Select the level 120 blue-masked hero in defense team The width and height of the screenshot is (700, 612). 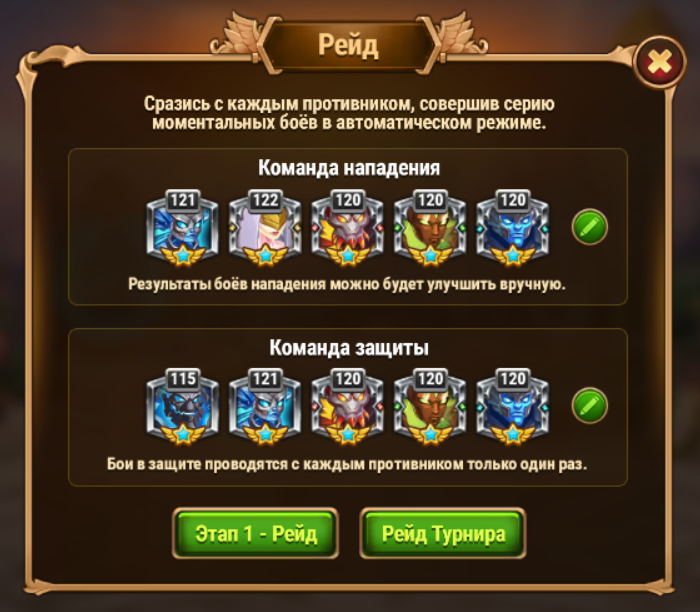512,407
